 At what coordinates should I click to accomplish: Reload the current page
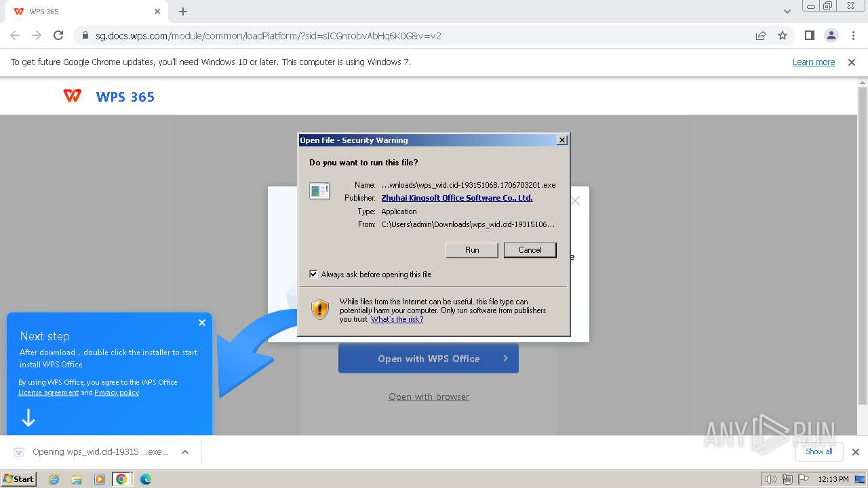click(58, 35)
